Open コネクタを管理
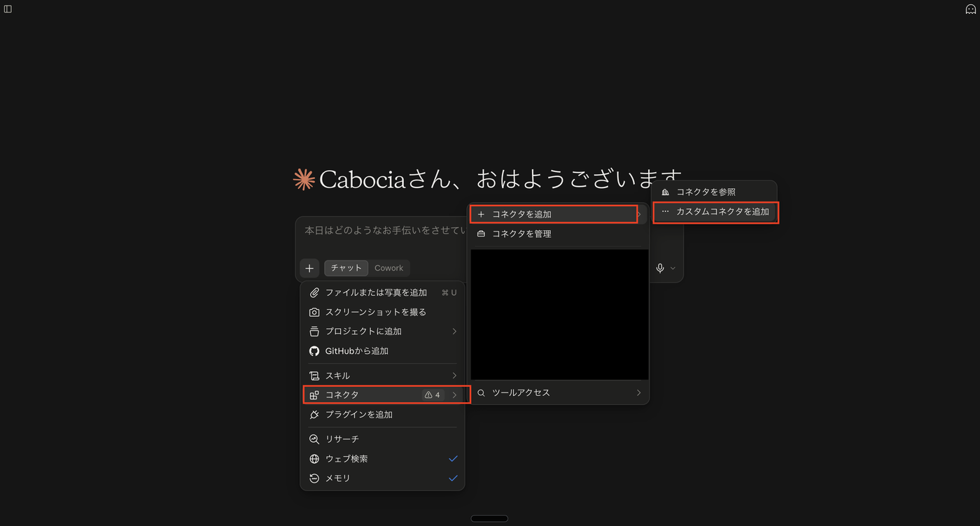Image resolution: width=980 pixels, height=526 pixels. (558, 234)
